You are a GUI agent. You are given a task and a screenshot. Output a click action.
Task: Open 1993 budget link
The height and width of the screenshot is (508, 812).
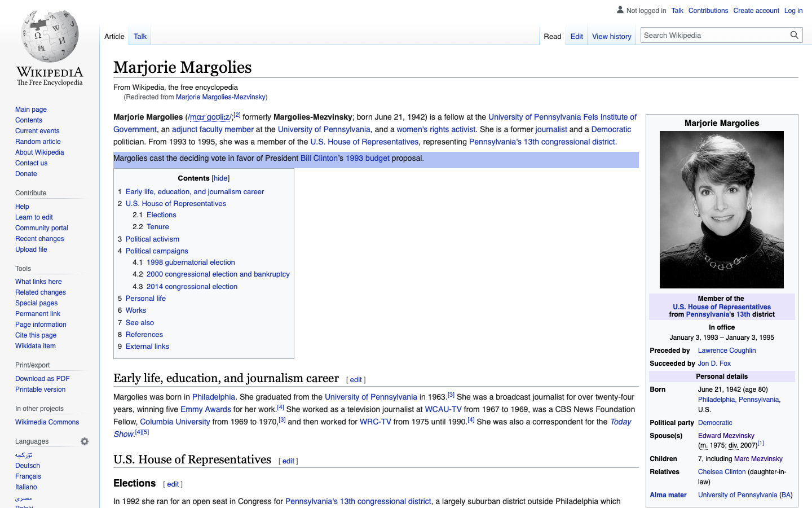368,159
